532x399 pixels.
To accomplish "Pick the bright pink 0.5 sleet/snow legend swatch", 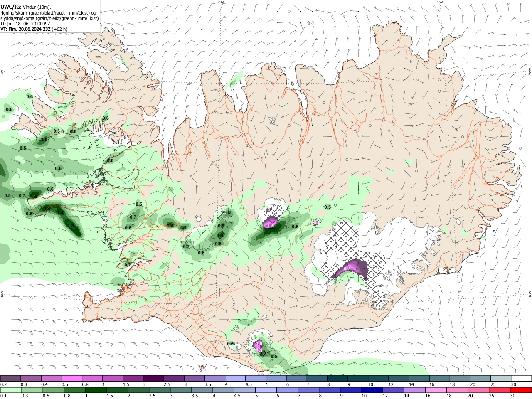I will pos(71,378).
